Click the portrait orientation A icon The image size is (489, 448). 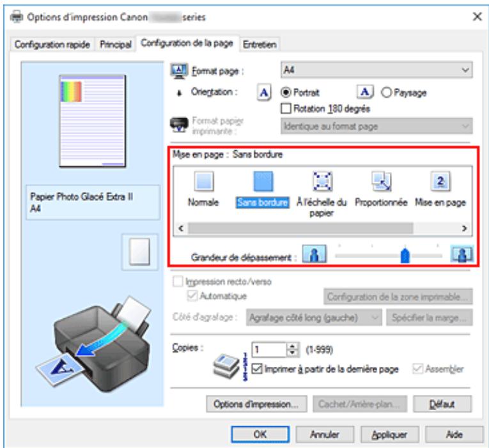tap(264, 92)
